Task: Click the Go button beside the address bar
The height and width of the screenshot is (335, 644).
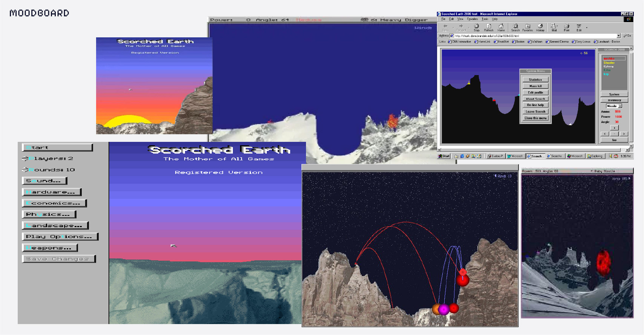Action: (x=627, y=36)
